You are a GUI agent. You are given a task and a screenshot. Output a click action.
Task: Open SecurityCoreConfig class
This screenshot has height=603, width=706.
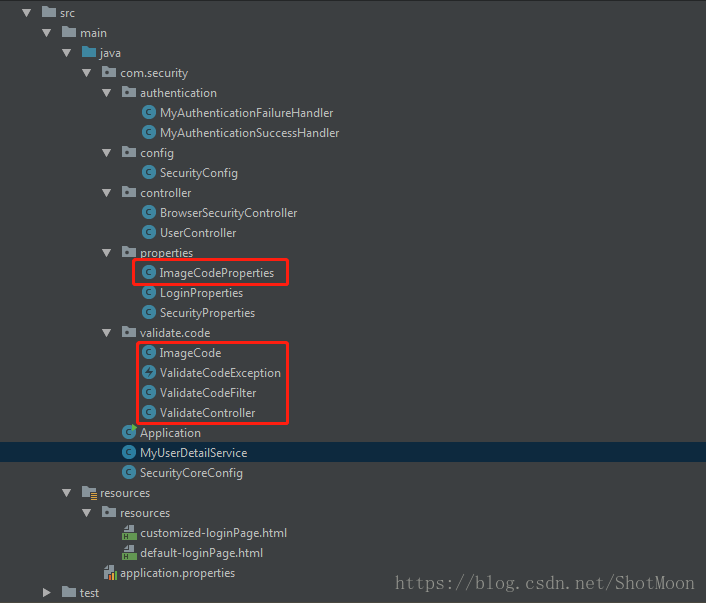(191, 473)
